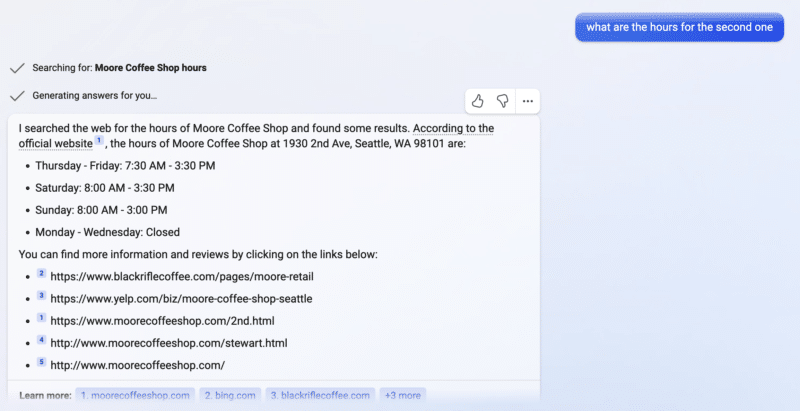This screenshot has height=411, width=800.
Task: Click 'Sunday: 8:00 AM - 3:00 PM' line
Action: click(x=101, y=210)
